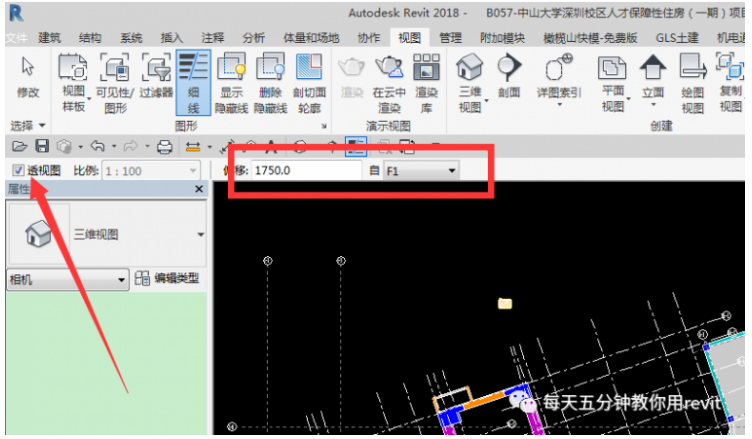752x439 pixels.
Task: Click the Redo arrow icon
Action: (130, 146)
